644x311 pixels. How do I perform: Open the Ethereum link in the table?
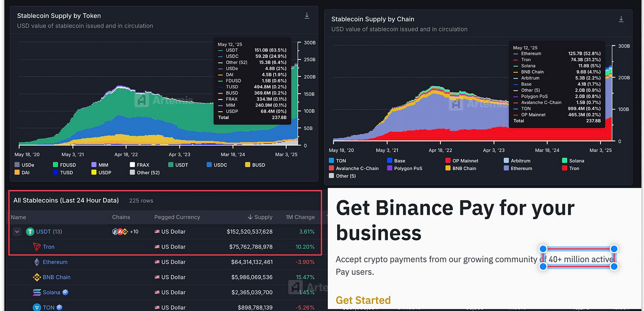pyautogui.click(x=55, y=262)
